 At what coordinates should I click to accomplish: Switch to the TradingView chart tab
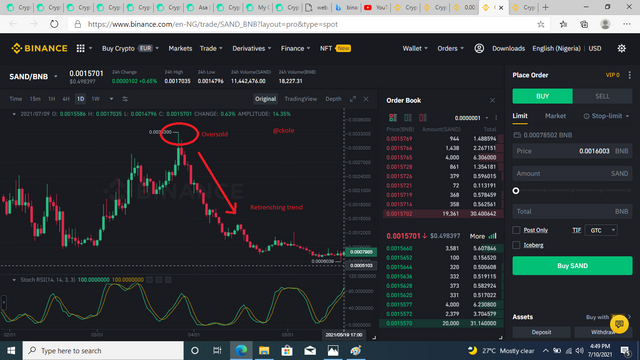300,99
